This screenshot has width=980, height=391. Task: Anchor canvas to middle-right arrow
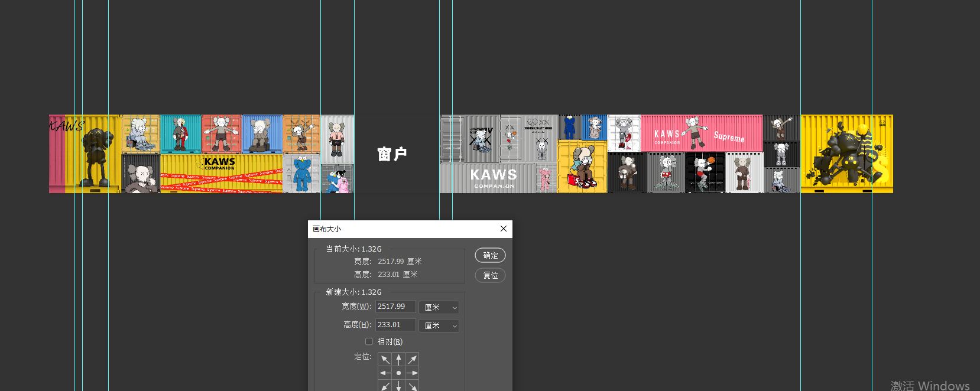coord(413,373)
